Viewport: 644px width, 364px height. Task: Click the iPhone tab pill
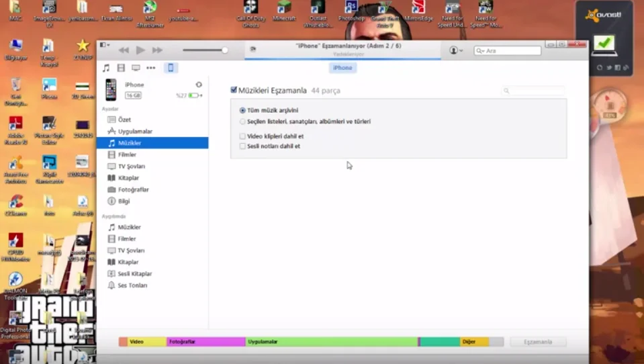342,68
